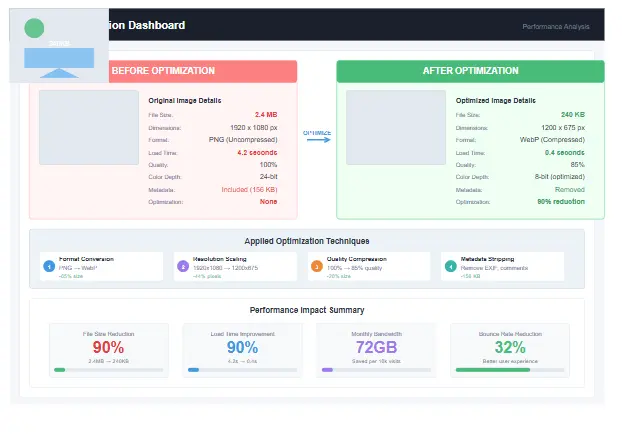Click the orange Quality Compression number icon

coord(317,265)
